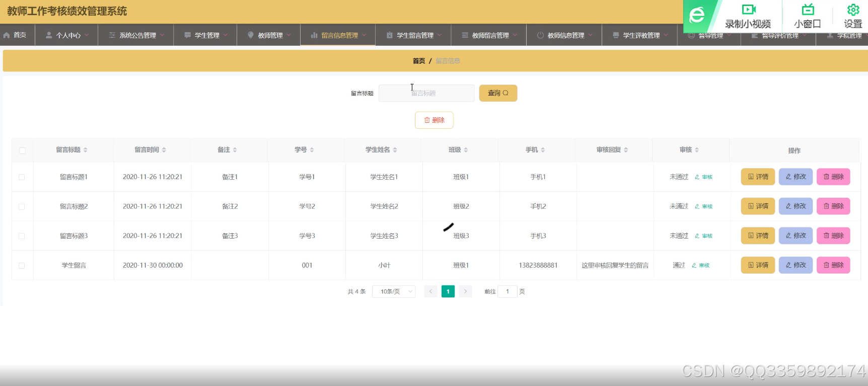Click the 删除 batch delete button above table

pos(434,120)
